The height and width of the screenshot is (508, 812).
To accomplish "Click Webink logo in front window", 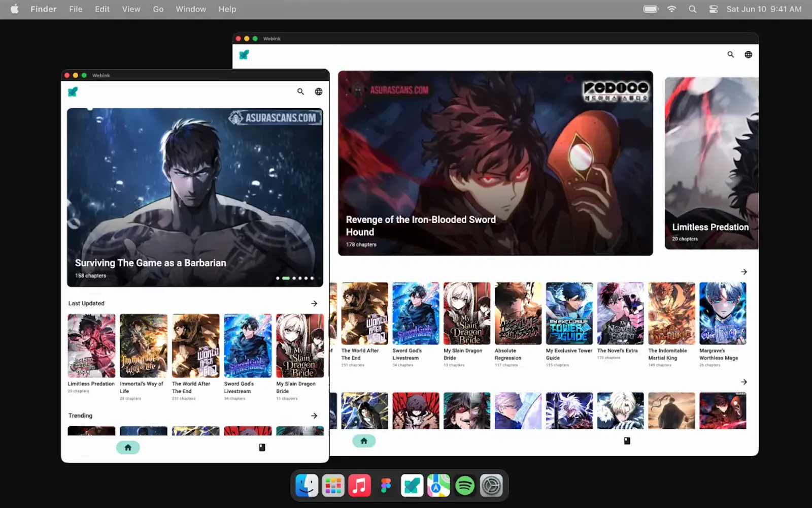I will (x=73, y=91).
